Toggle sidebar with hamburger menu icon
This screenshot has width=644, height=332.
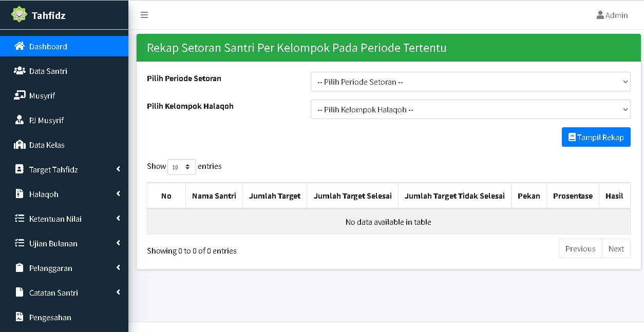coord(144,15)
